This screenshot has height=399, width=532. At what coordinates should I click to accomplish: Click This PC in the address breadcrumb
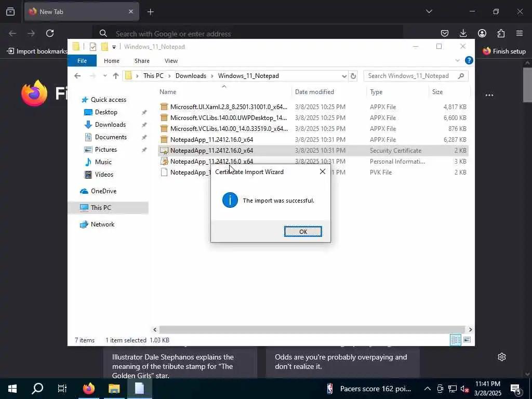point(153,76)
